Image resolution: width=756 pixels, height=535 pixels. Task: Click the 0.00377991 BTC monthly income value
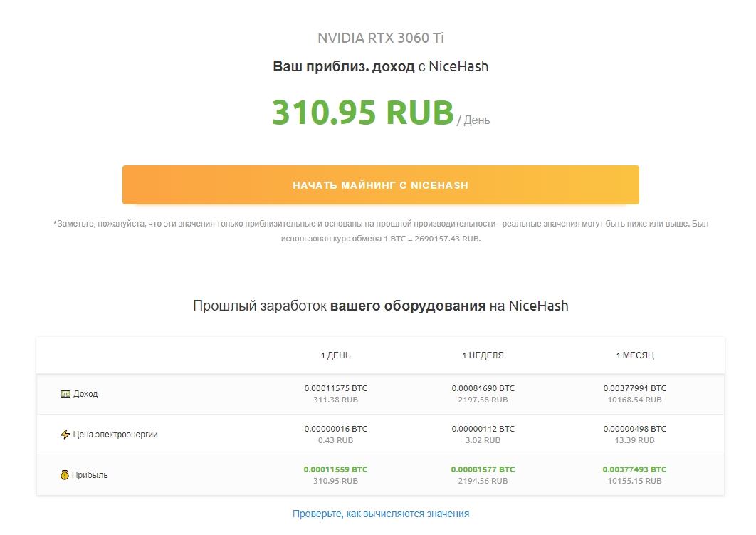click(x=634, y=388)
